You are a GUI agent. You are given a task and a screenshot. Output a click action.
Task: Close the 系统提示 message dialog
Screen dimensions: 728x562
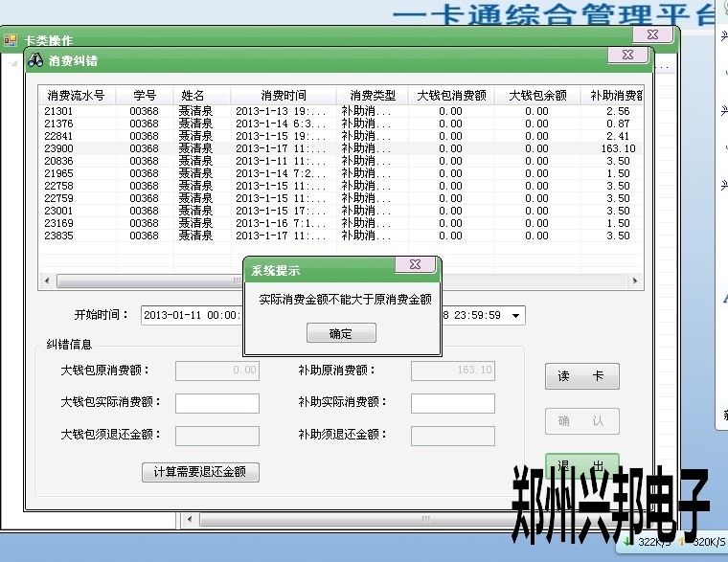pyautogui.click(x=415, y=265)
